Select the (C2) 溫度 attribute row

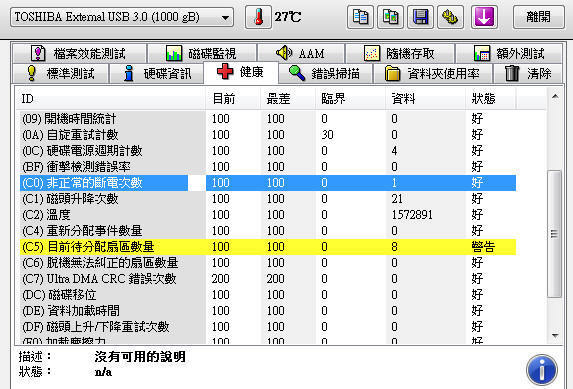[x=268, y=215]
